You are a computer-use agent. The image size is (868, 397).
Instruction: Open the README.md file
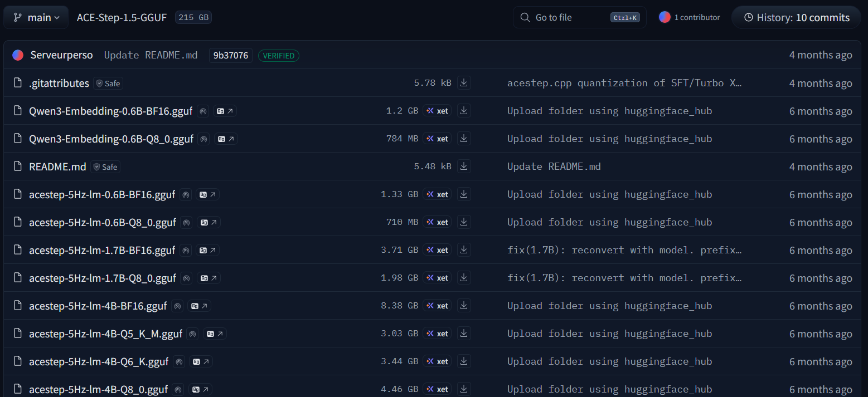click(57, 166)
